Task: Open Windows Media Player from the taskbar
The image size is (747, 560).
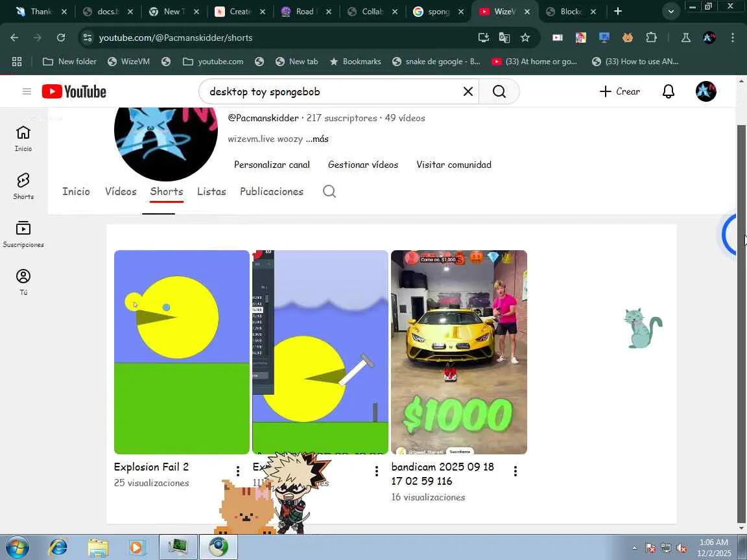Action: click(137, 547)
